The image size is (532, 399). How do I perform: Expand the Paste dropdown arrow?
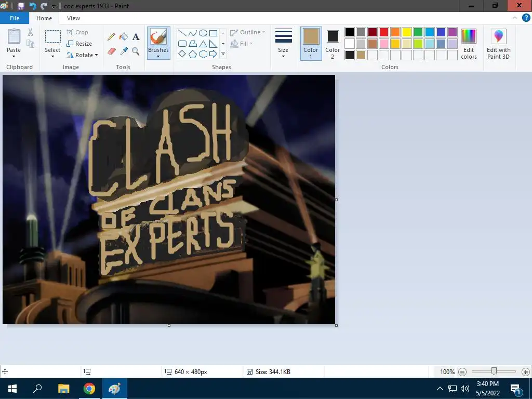click(x=14, y=56)
